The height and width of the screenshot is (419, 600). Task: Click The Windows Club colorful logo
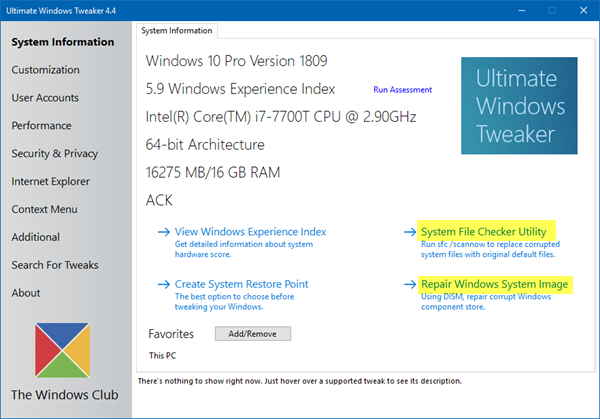coord(62,350)
